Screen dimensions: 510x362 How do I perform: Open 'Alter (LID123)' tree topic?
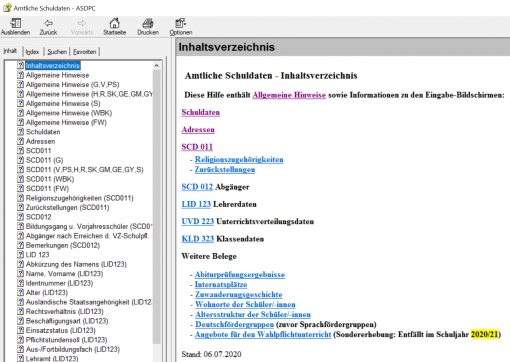(x=47, y=292)
